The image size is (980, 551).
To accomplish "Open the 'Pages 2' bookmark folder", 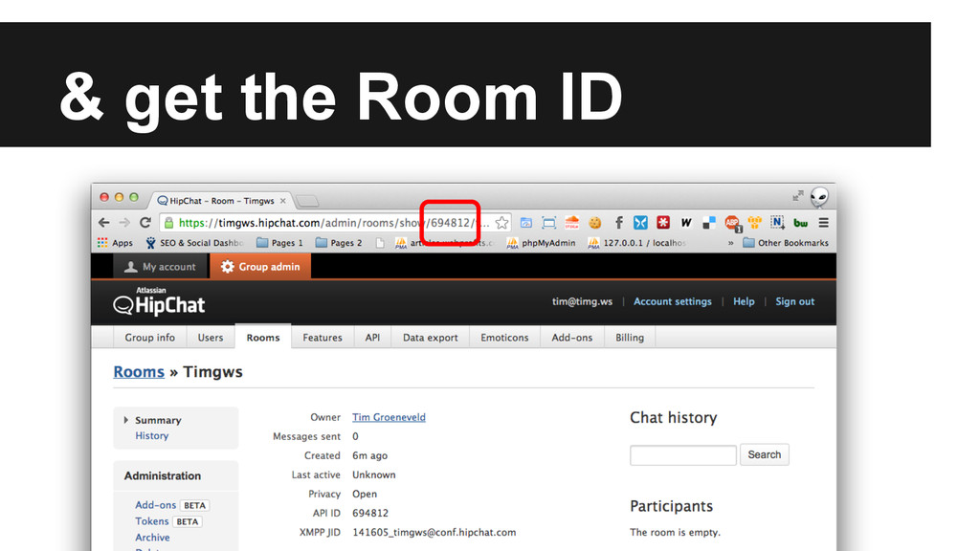I will point(339,243).
